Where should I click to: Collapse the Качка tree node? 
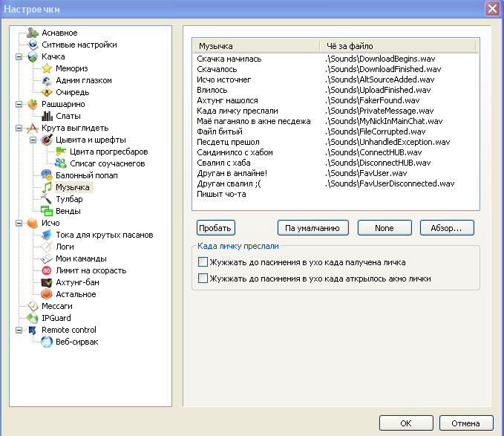19,56
